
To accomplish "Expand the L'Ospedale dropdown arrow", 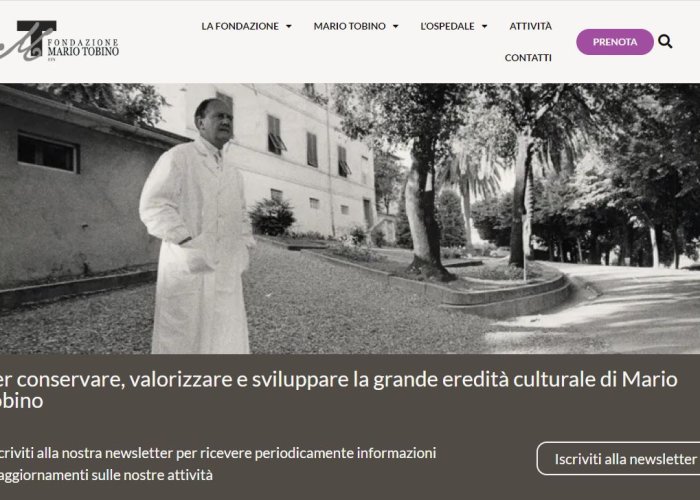I will (x=484, y=26).
